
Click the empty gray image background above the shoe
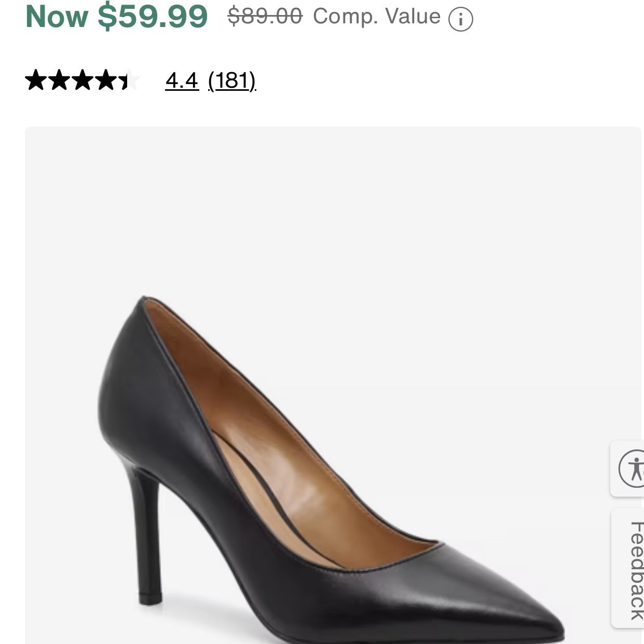click(x=333, y=208)
